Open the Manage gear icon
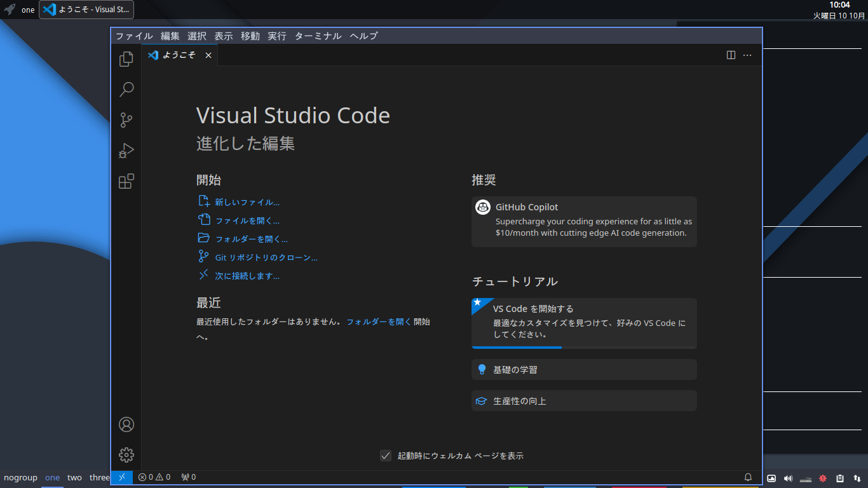The image size is (868, 488). pyautogui.click(x=126, y=455)
